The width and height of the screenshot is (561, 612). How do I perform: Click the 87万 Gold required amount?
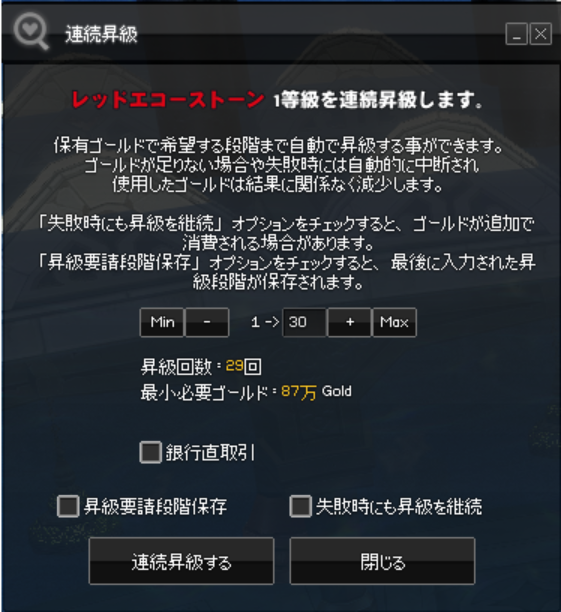(316, 391)
